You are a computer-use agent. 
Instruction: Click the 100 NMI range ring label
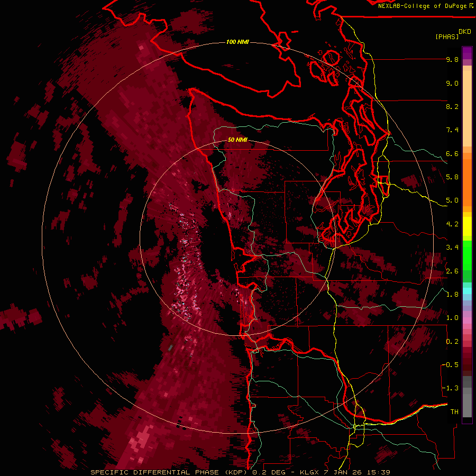pos(237,42)
